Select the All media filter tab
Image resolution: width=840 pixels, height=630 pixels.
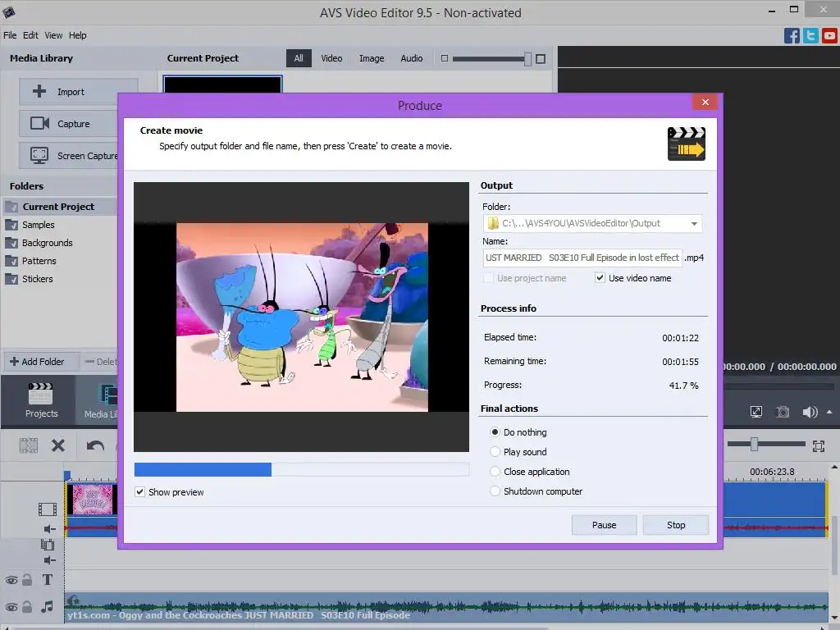(299, 58)
